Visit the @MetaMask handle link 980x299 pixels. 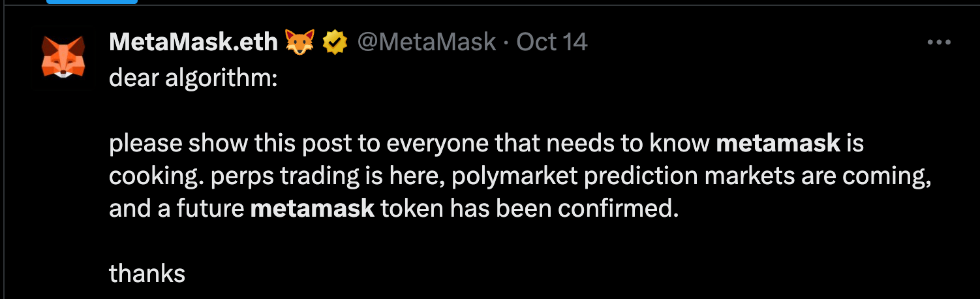[x=427, y=43]
